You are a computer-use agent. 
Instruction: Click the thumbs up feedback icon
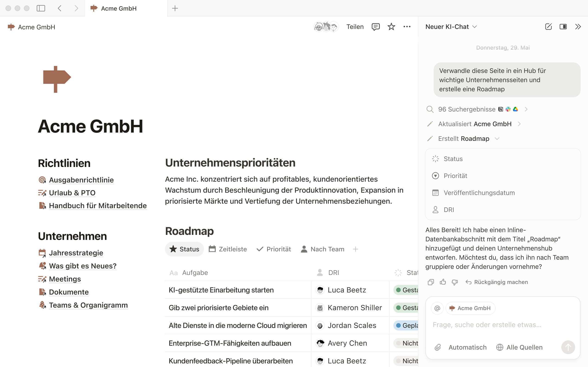click(x=443, y=282)
